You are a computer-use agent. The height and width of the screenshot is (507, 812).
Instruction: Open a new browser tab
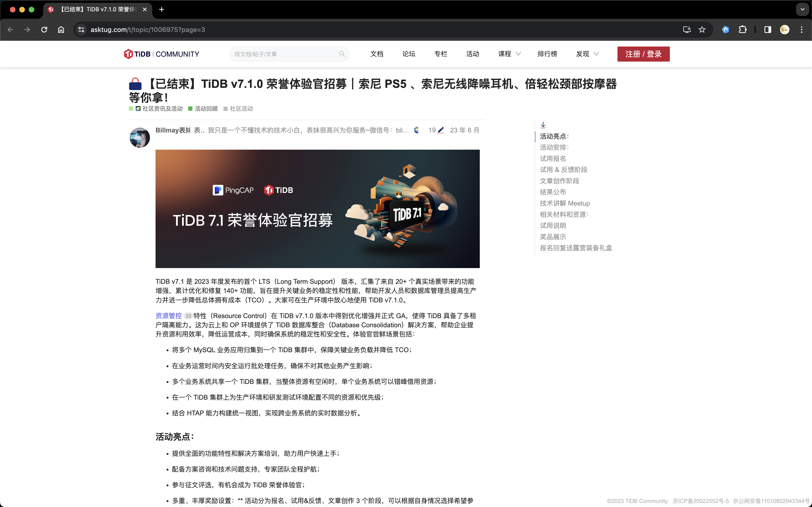(162, 9)
